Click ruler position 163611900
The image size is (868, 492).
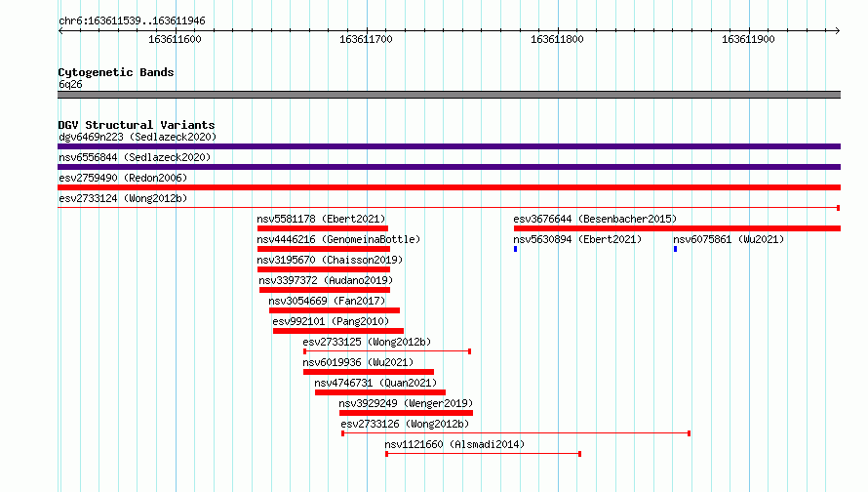748,39
